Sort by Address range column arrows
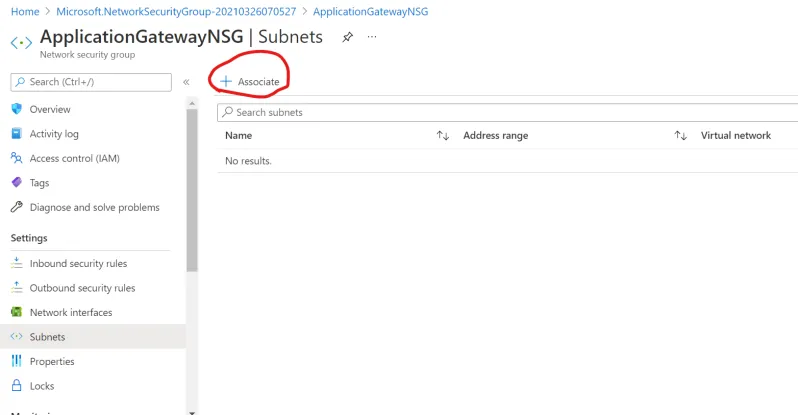 (681, 135)
